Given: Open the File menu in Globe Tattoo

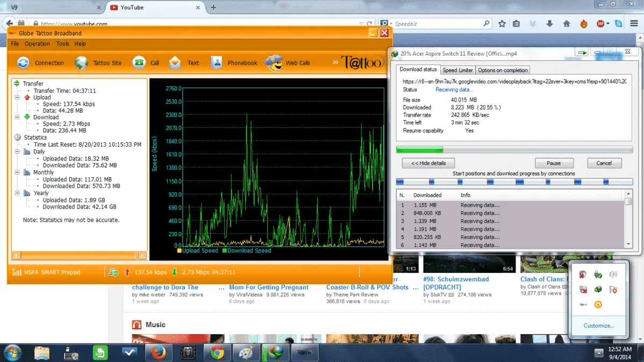Looking at the screenshot, I should pyautogui.click(x=15, y=44).
